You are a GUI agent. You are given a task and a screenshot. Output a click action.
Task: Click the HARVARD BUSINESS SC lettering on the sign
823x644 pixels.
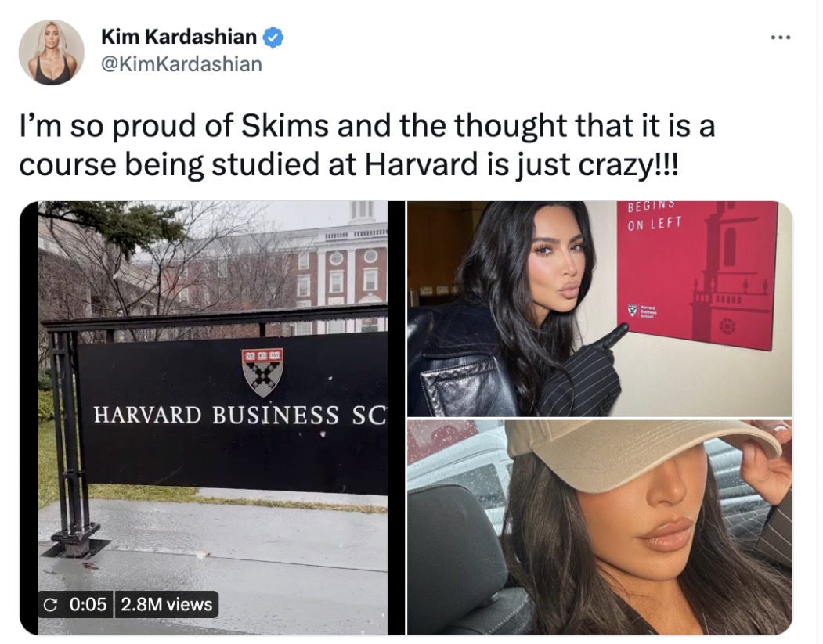pos(240,416)
